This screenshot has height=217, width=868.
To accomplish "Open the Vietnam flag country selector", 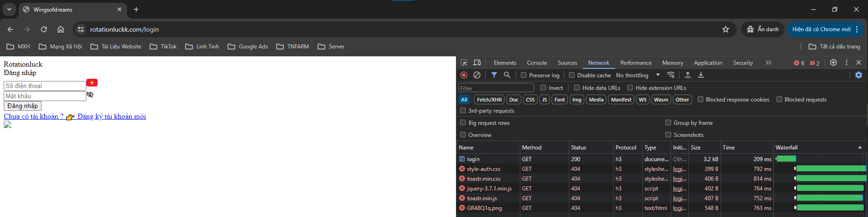I will click(x=92, y=83).
